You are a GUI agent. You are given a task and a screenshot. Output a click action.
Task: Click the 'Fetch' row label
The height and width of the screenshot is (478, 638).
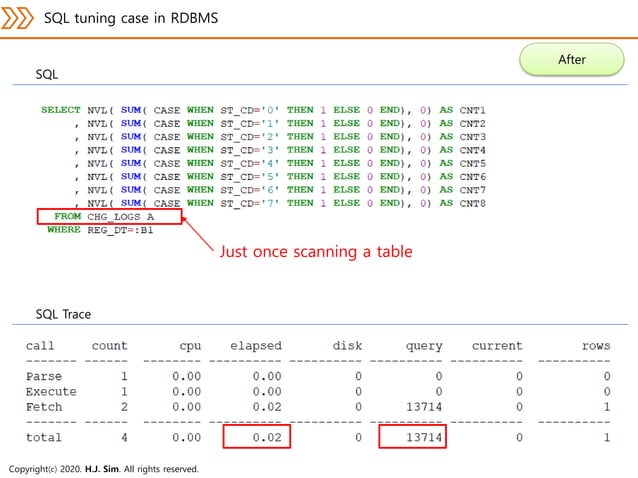tap(44, 407)
